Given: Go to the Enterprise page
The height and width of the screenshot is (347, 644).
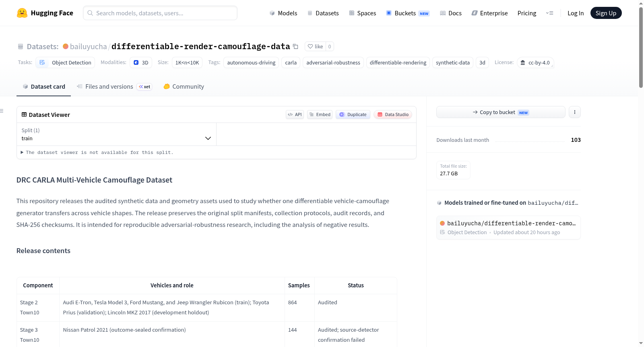Looking at the screenshot, I should tap(489, 13).
